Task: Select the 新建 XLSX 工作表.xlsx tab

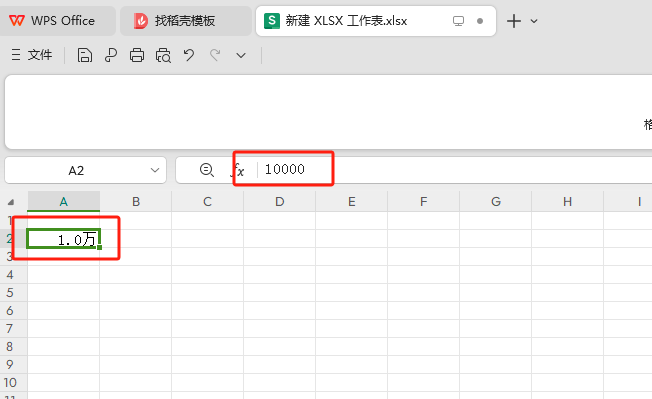Action: [375, 20]
